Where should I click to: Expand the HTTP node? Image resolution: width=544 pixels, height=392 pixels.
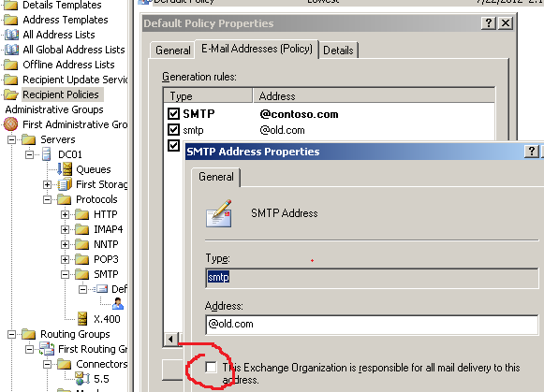coord(65,215)
